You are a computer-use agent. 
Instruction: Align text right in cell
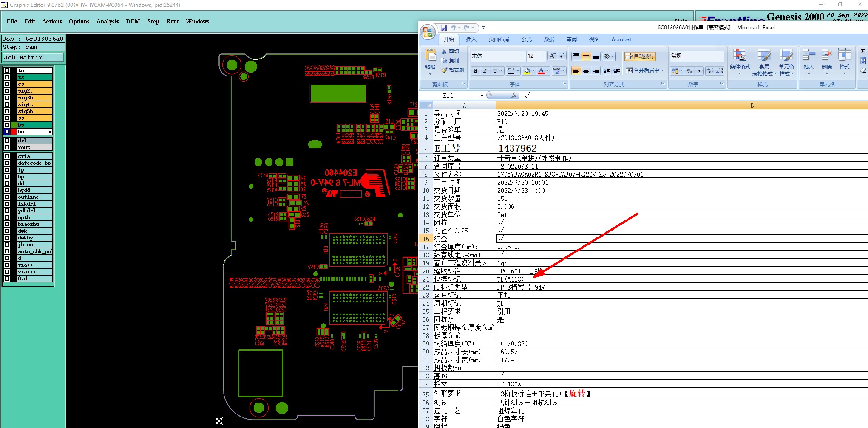tap(596, 70)
